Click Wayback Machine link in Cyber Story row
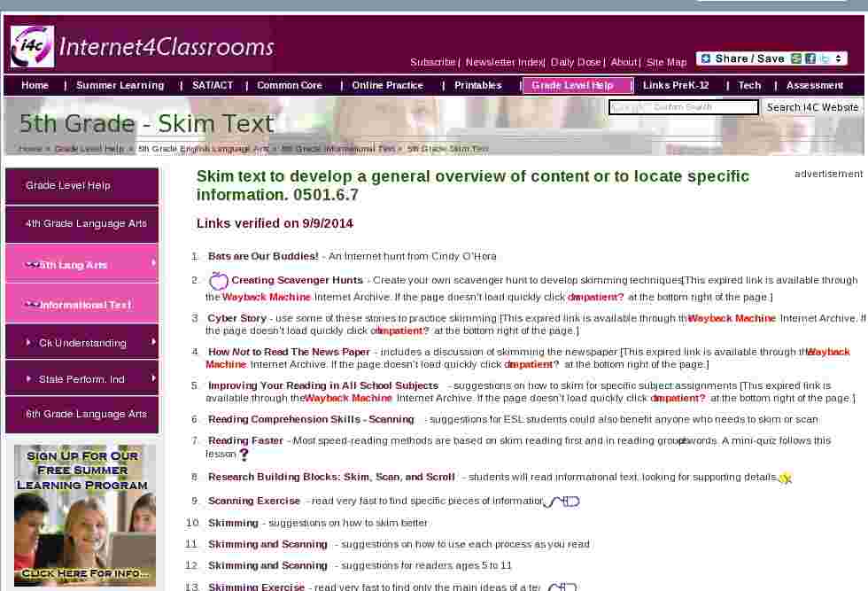The image size is (868, 591). (x=732, y=318)
